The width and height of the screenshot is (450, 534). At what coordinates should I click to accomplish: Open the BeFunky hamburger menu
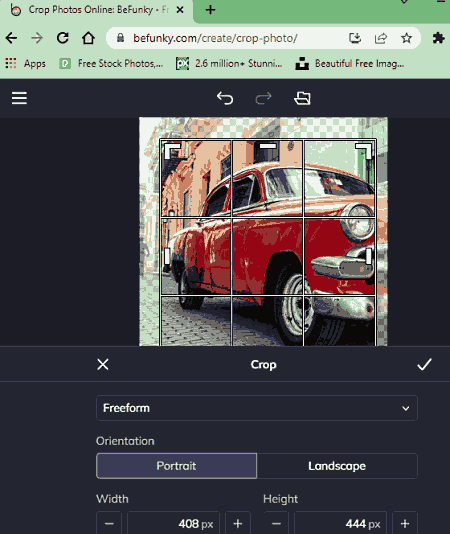[x=19, y=98]
